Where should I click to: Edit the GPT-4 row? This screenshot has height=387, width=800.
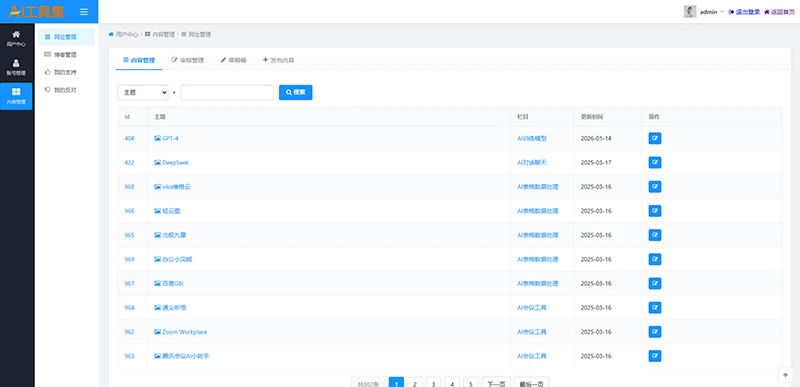coord(655,138)
